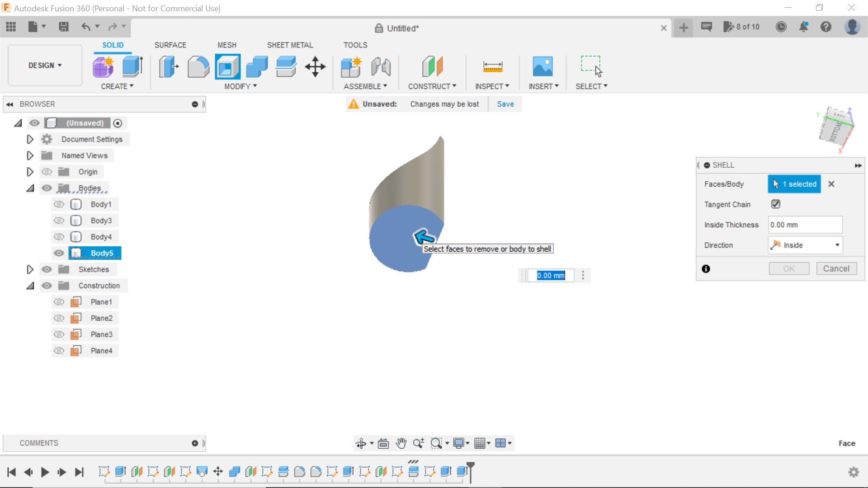Click Save in the unsaved changes banner

(x=505, y=103)
